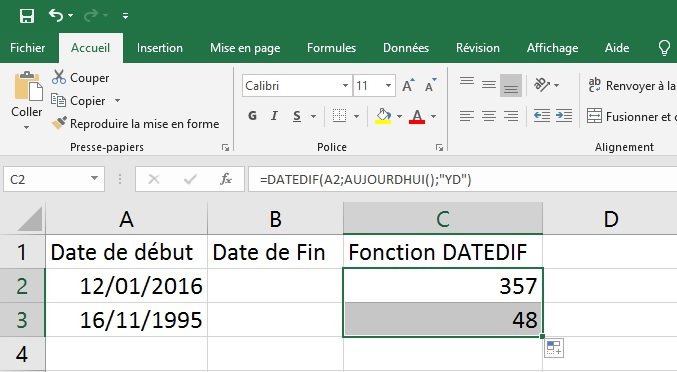The image size is (677, 372).
Task: Toggle italic I formatting
Action: 274,116
